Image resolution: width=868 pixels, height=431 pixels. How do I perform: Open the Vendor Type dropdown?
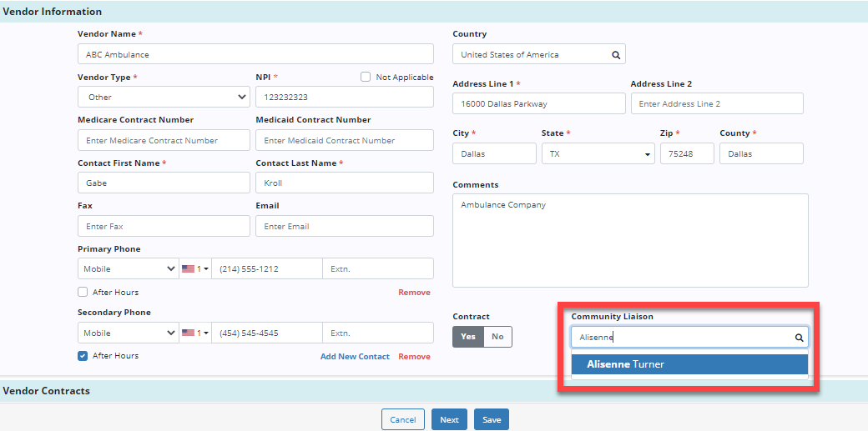(x=164, y=98)
